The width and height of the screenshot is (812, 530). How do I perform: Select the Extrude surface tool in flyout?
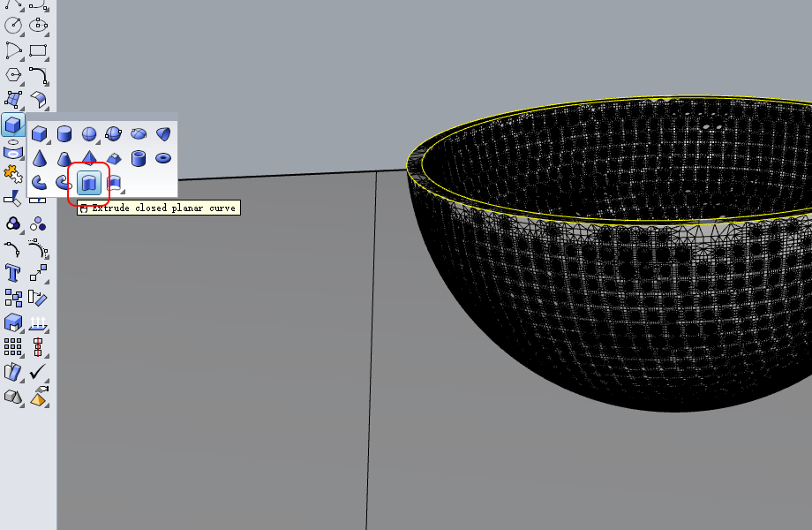(x=114, y=183)
